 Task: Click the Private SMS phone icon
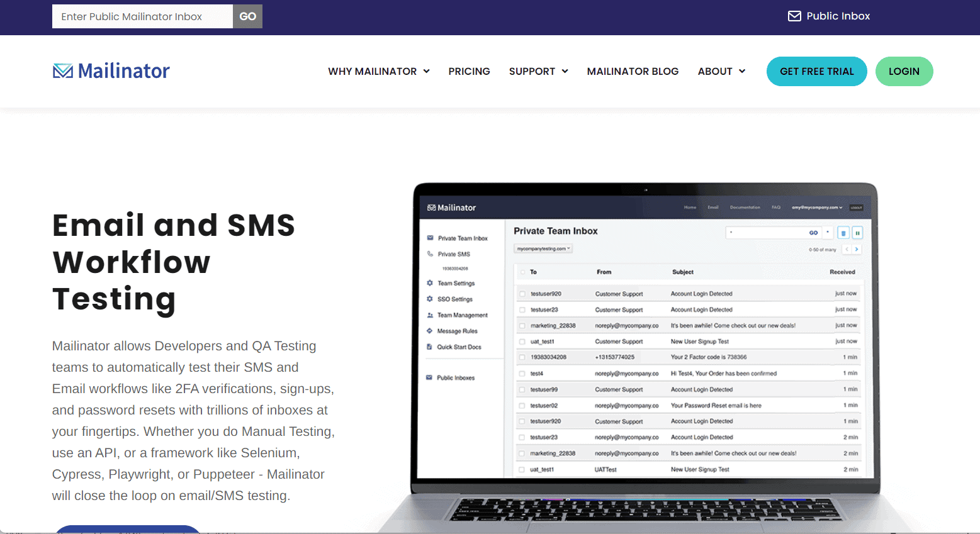430,254
